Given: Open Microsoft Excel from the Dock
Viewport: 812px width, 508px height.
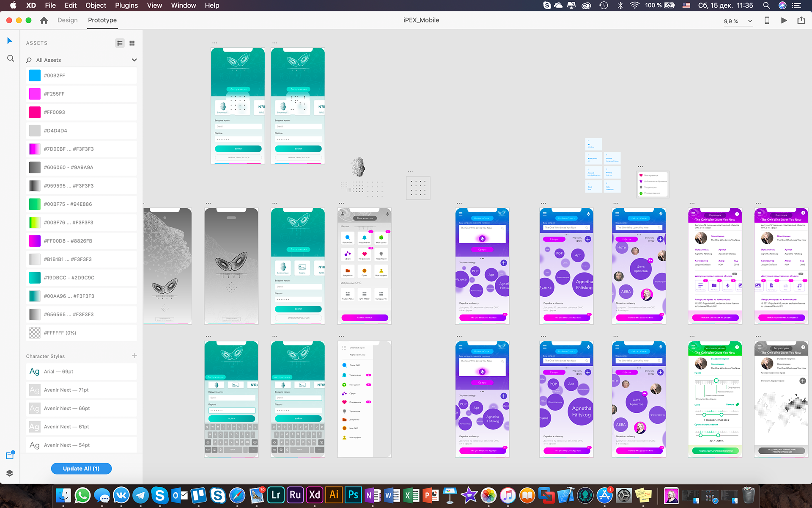Looking at the screenshot, I should click(411, 495).
